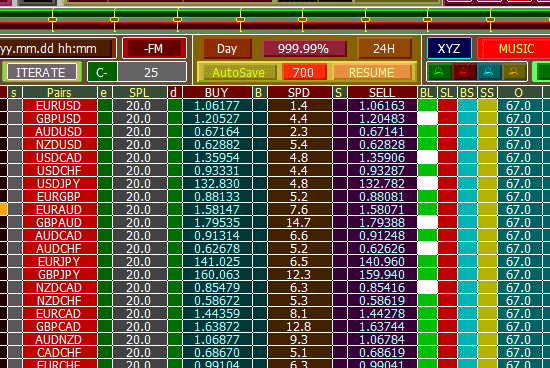Click the Pairs column header
The image size is (550, 368).
pos(59,93)
